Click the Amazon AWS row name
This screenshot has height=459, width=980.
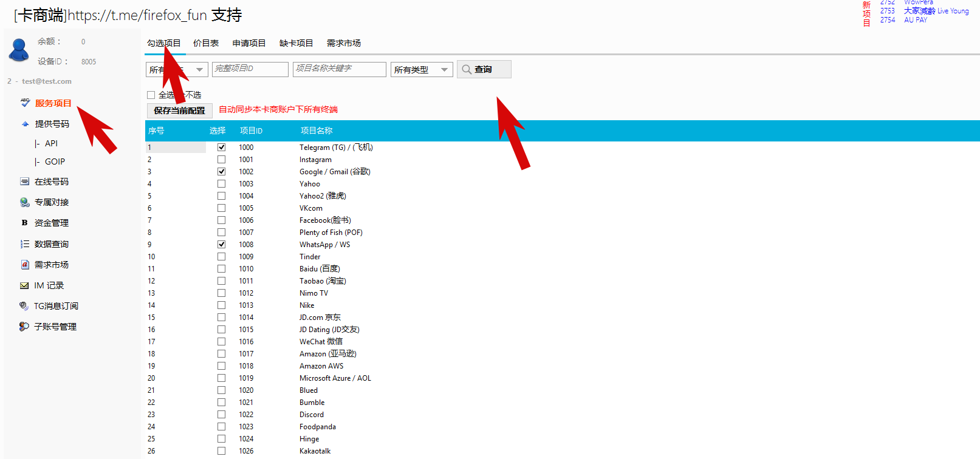point(321,366)
